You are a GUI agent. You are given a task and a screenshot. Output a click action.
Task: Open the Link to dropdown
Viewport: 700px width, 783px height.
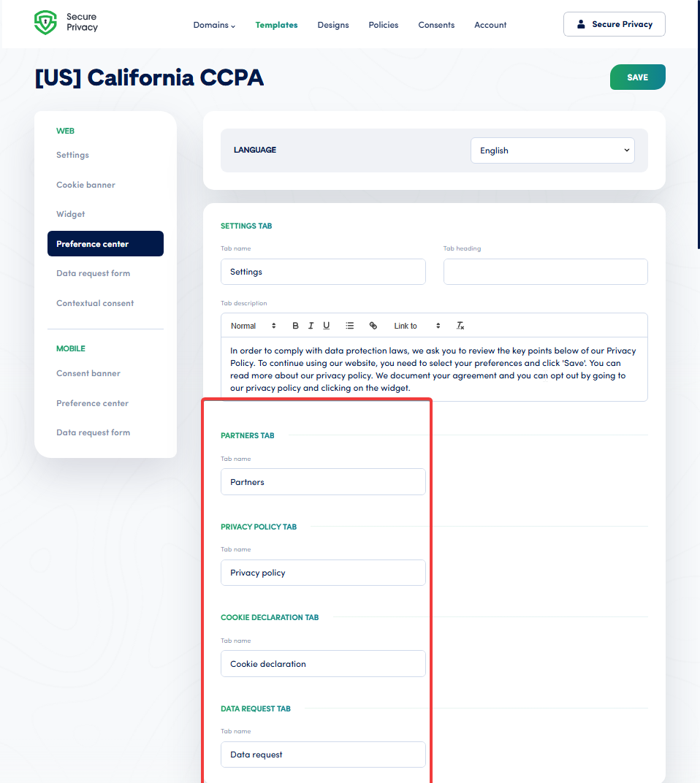pos(417,326)
